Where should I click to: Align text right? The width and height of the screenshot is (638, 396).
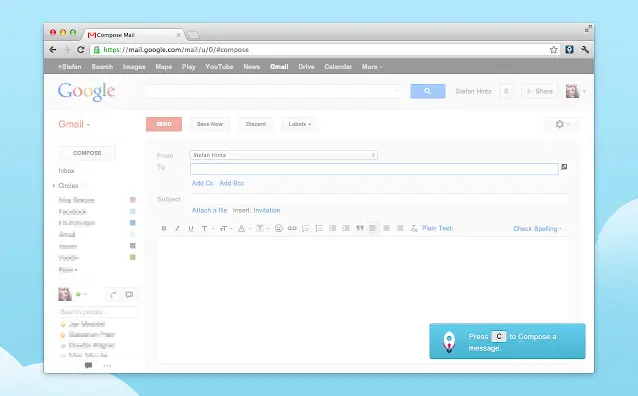click(x=400, y=228)
